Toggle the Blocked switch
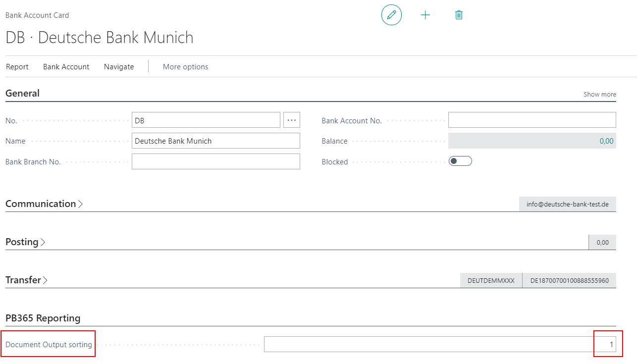 [460, 161]
